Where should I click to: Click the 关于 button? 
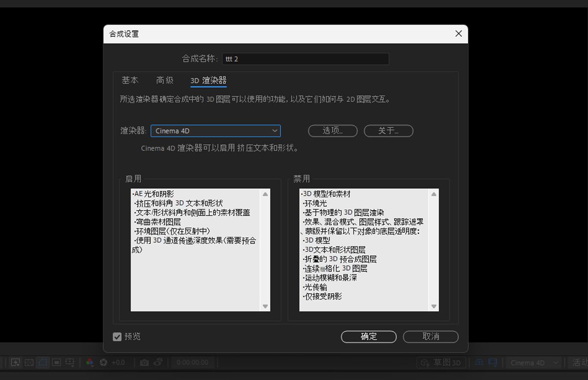388,131
